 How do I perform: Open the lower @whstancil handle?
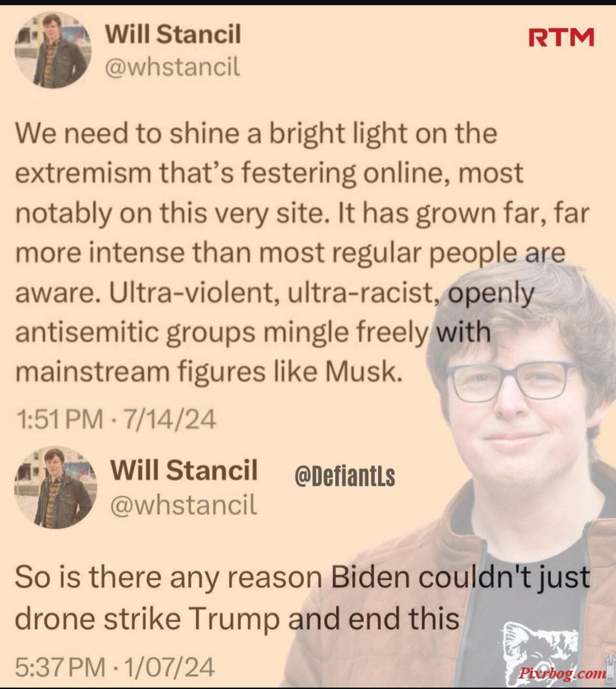(x=184, y=505)
